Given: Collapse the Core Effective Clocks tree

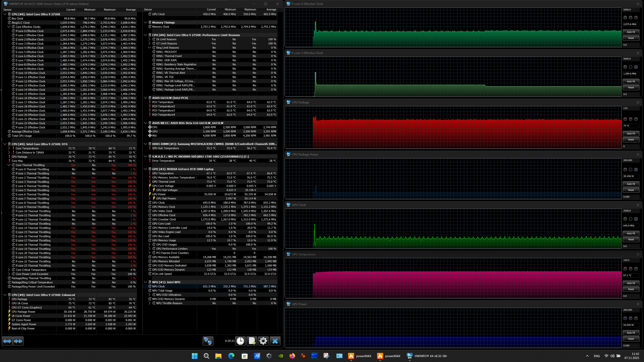Looking at the screenshot, I should coord(9,27).
